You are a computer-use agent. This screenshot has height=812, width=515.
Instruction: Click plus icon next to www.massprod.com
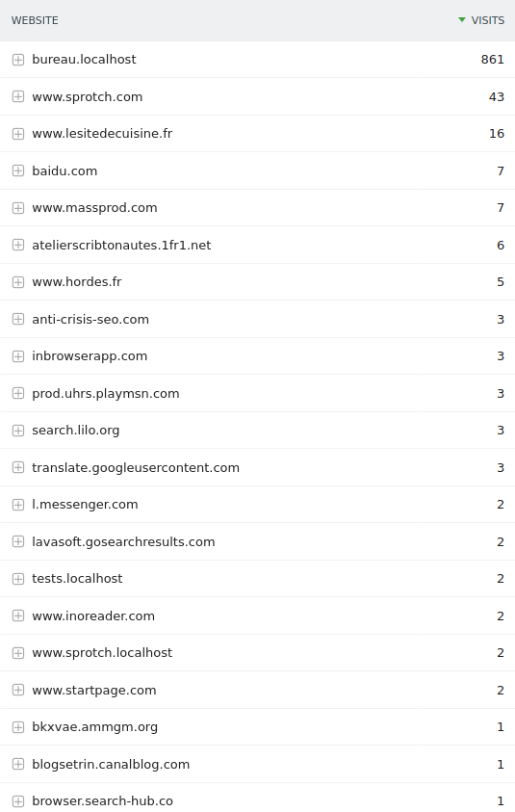click(x=18, y=208)
